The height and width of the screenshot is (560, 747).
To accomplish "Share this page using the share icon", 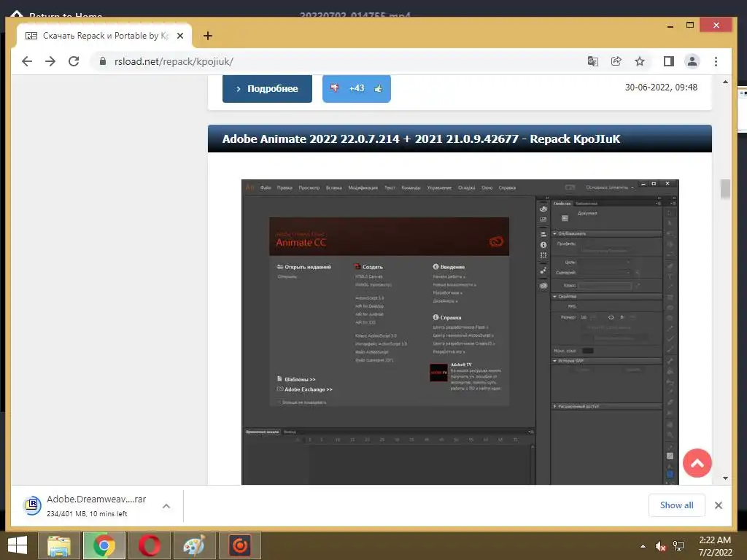I will [x=616, y=61].
